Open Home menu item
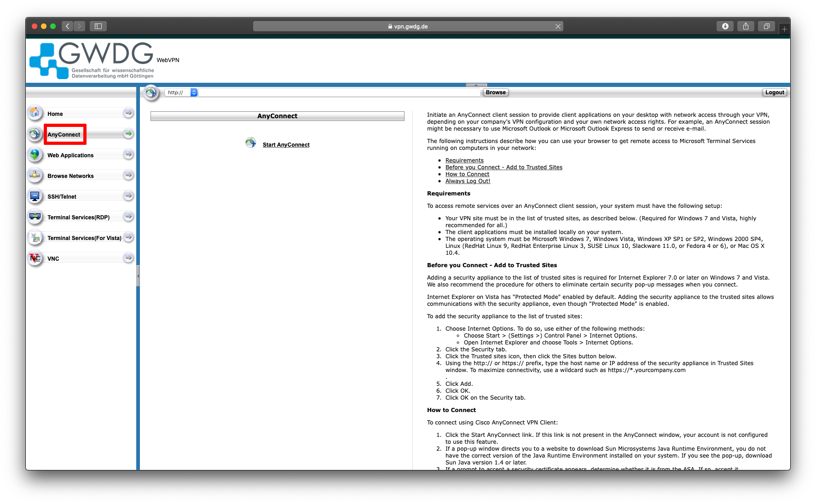Viewport: 816px width, 504px height. tap(55, 114)
